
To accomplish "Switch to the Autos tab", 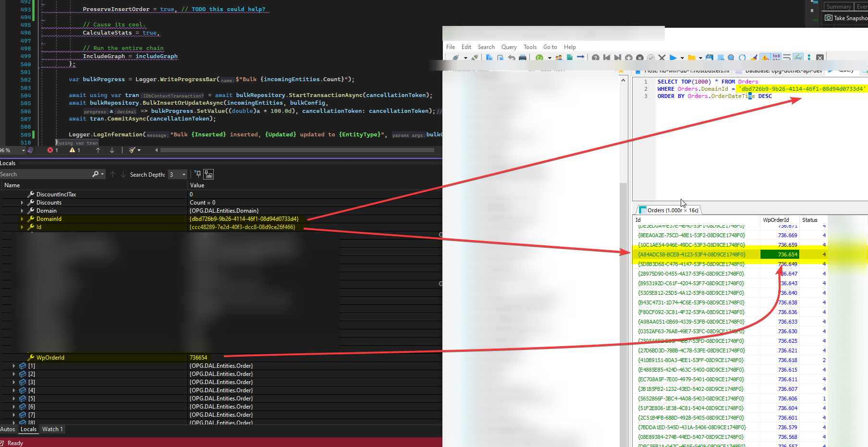I will tap(8, 429).
